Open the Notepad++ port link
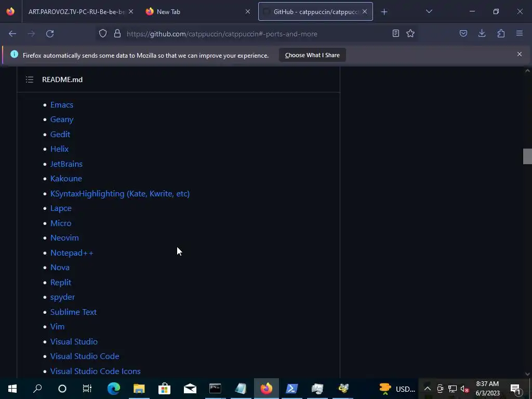The width and height of the screenshot is (532, 399). tap(72, 253)
